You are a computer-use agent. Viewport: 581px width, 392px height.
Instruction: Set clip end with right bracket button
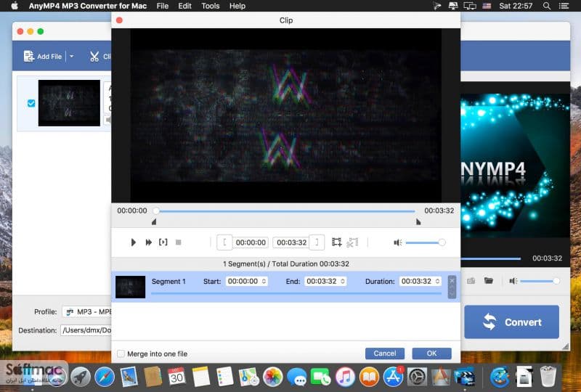pyautogui.click(x=317, y=242)
